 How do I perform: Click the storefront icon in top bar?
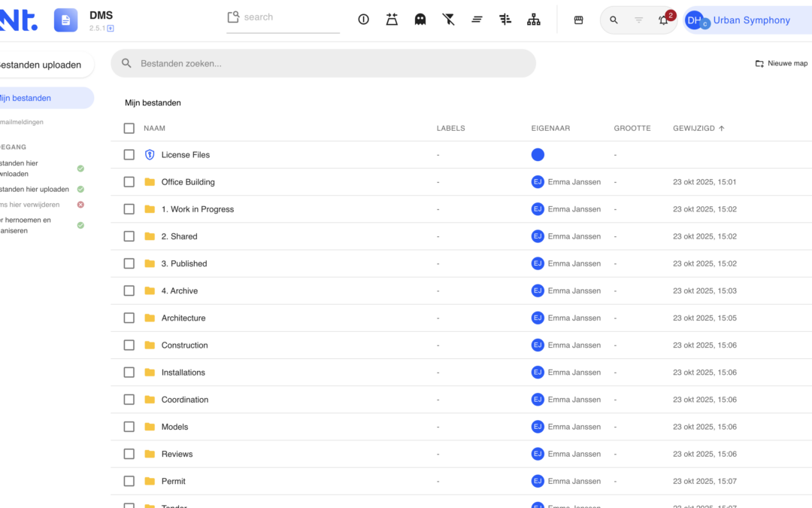tap(578, 20)
